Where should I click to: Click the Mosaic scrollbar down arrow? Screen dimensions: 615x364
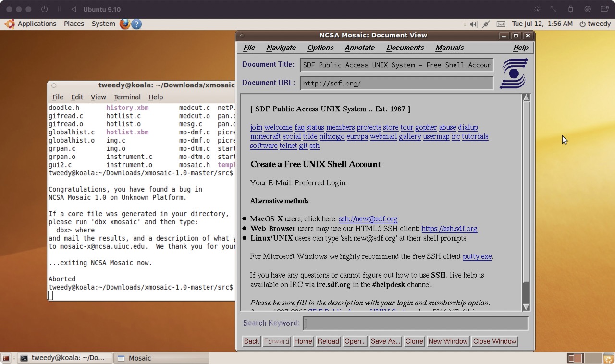[526, 307]
